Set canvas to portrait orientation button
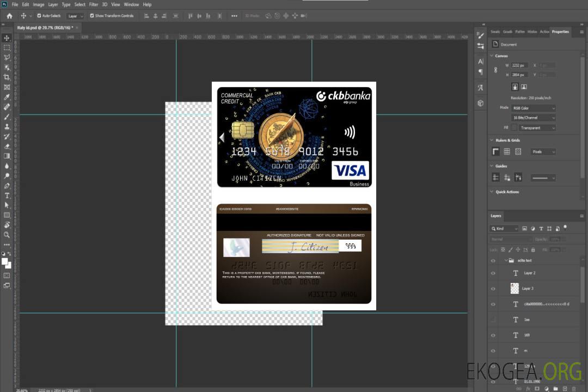 point(515,87)
